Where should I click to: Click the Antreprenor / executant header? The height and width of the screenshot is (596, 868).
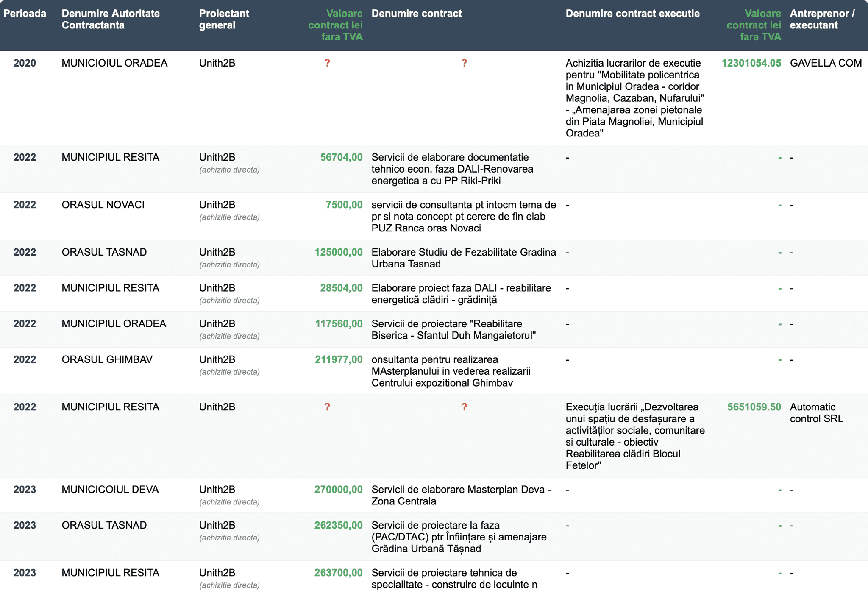click(x=822, y=19)
